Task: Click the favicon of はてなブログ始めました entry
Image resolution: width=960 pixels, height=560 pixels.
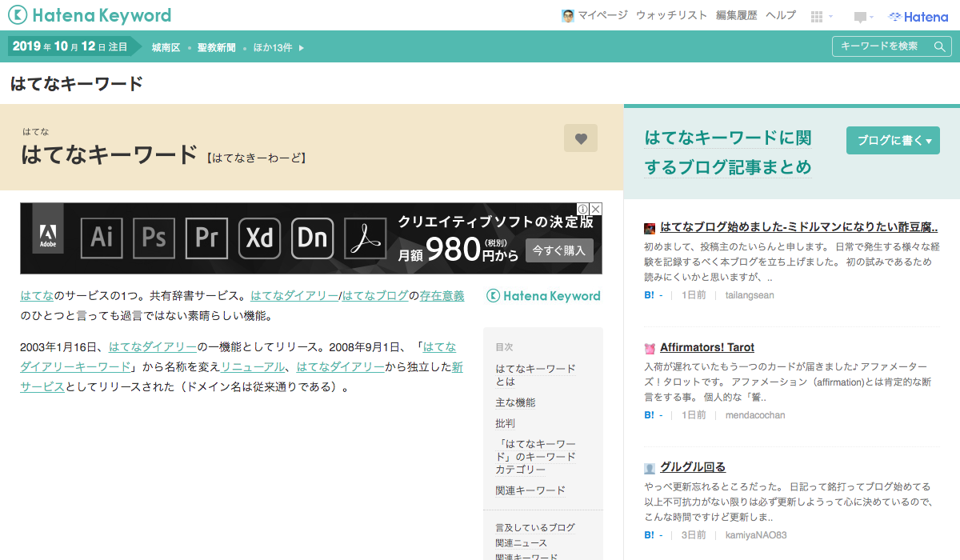Action: (650, 228)
